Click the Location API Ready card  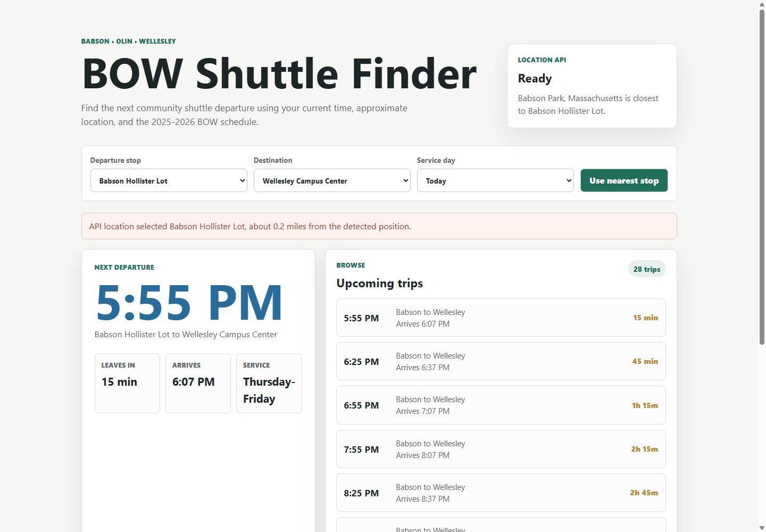click(592, 86)
